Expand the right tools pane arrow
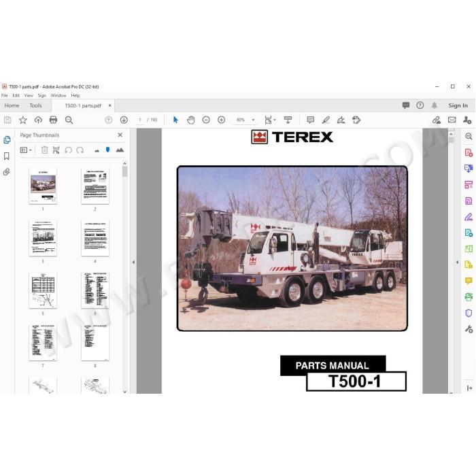Viewport: 476px width, 476px height. click(457, 262)
